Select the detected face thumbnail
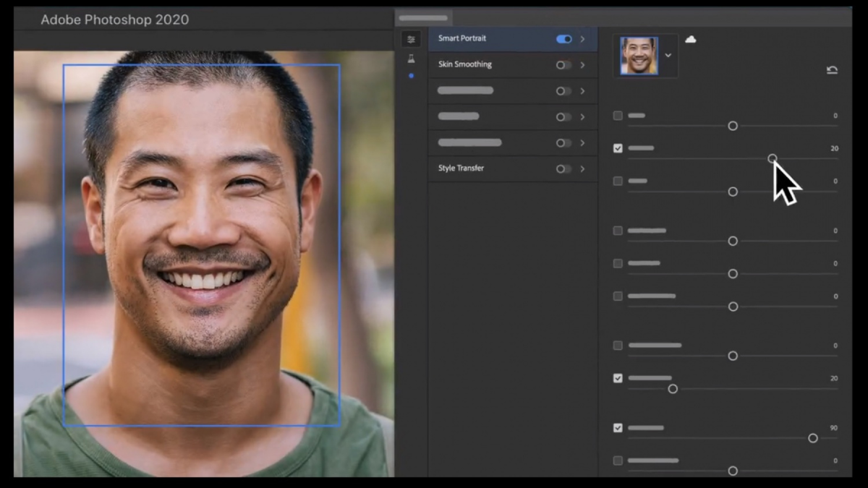This screenshot has height=488, width=868. click(639, 56)
